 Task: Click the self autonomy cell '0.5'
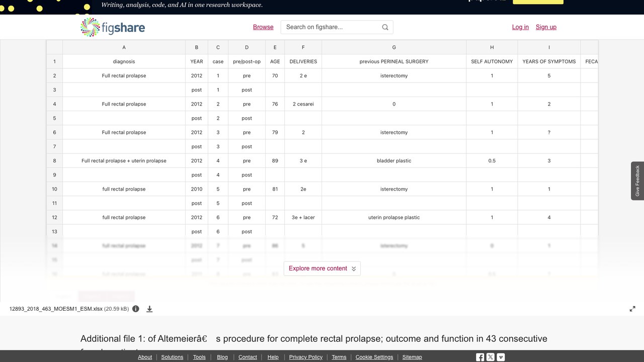pyautogui.click(x=492, y=161)
